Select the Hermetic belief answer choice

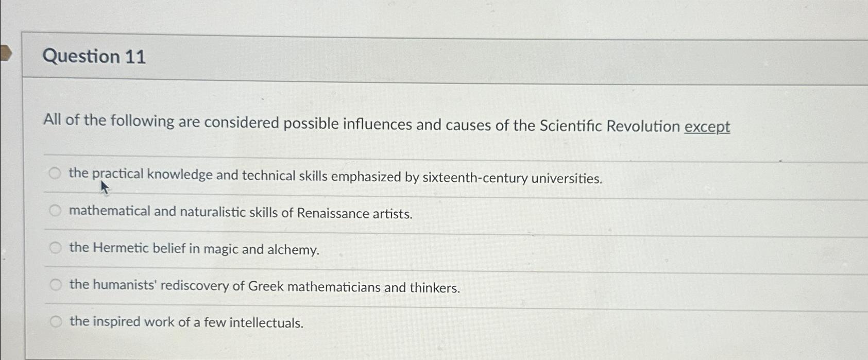(x=55, y=248)
